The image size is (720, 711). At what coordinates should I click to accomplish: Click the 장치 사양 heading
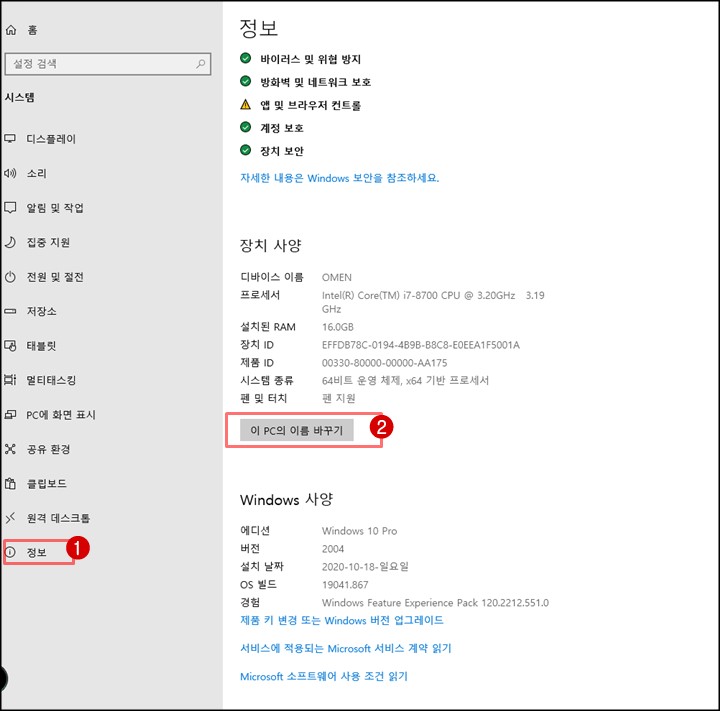270,245
